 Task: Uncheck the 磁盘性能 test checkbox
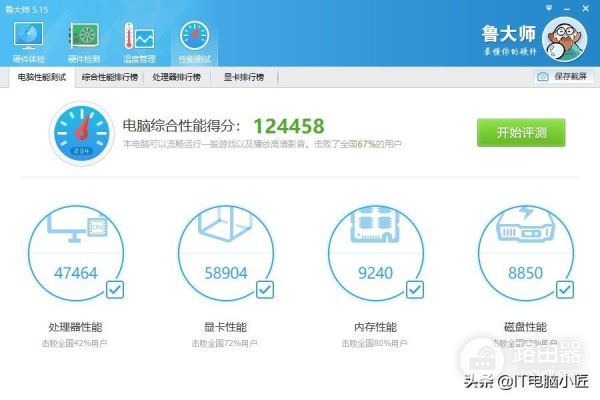pos(565,290)
